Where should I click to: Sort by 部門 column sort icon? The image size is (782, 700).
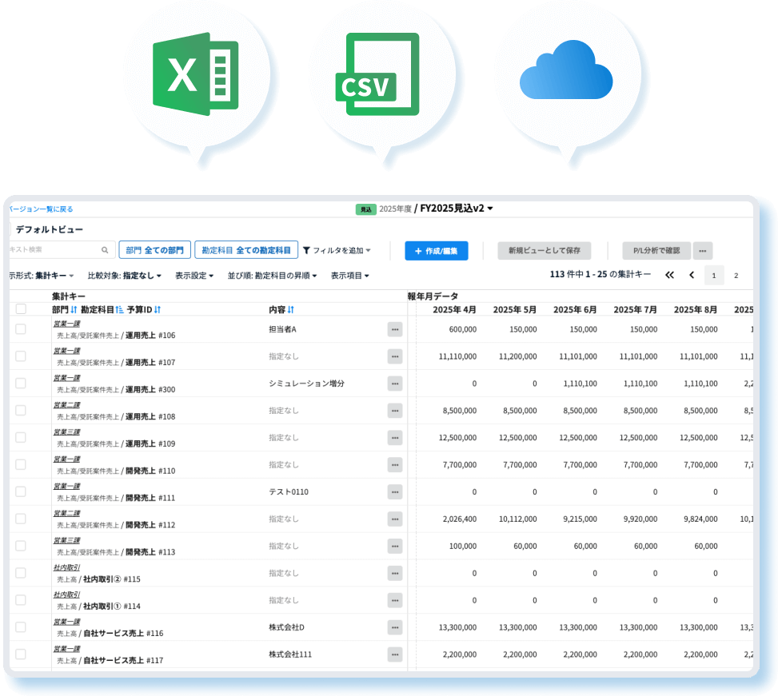coord(74,309)
